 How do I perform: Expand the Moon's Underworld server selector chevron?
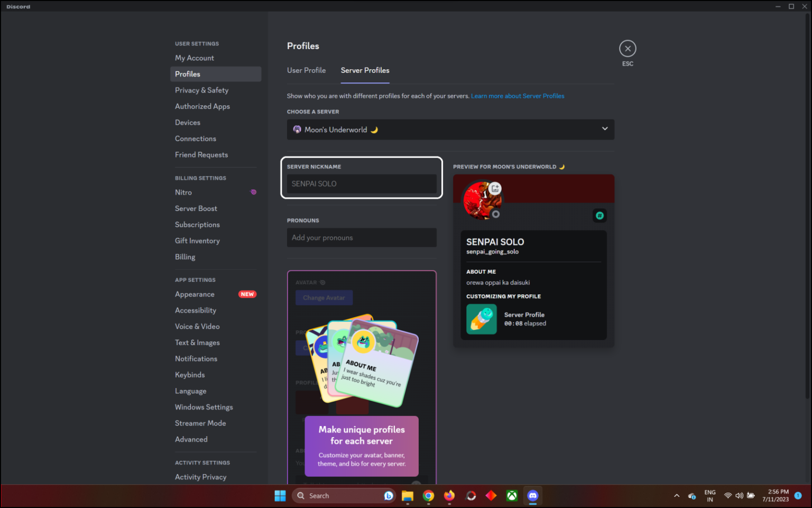[x=604, y=129]
